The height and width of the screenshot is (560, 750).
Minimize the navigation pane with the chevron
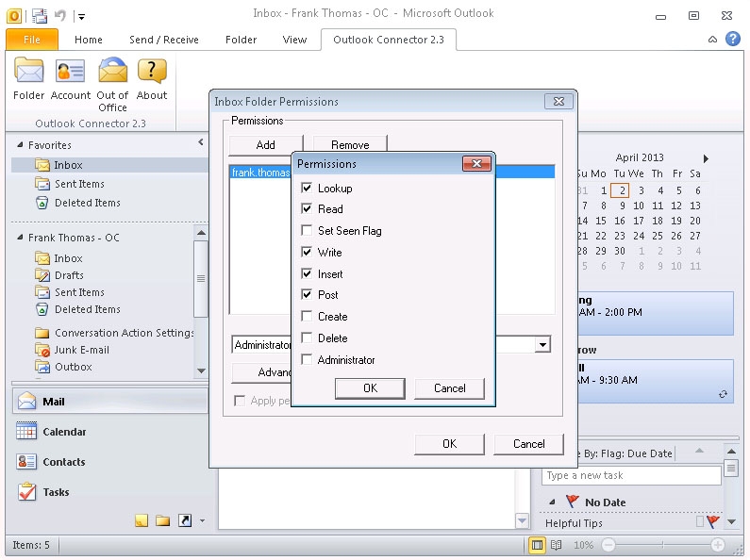point(200,142)
